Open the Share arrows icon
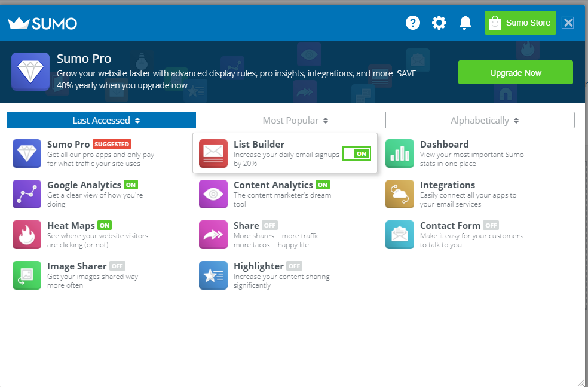Image resolution: width=588 pixels, height=387 pixels. click(x=213, y=235)
